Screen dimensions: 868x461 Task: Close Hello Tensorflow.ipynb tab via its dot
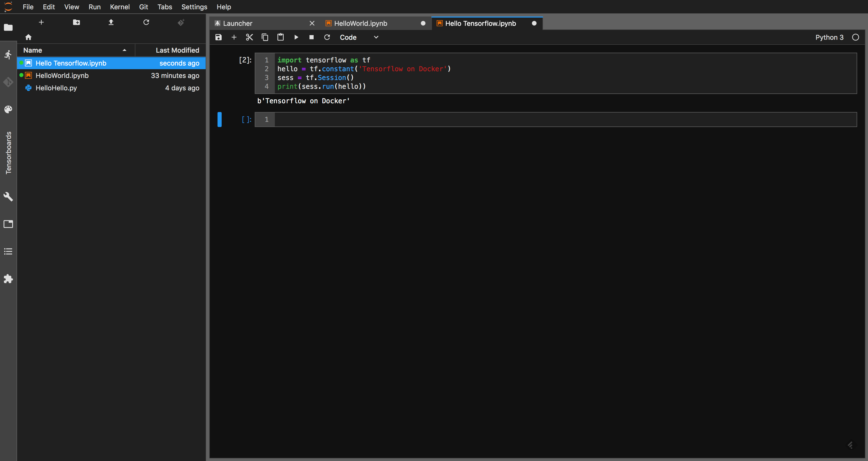[534, 23]
